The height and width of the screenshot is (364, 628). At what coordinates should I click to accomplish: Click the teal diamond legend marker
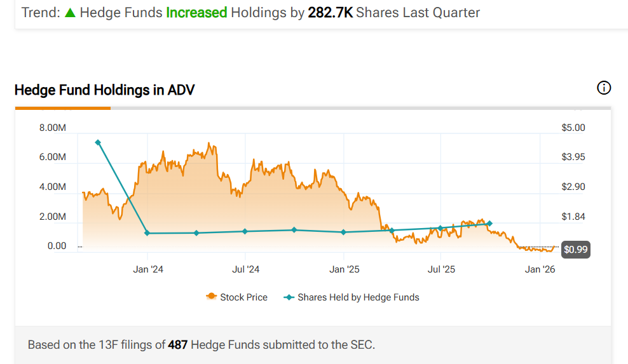click(289, 297)
